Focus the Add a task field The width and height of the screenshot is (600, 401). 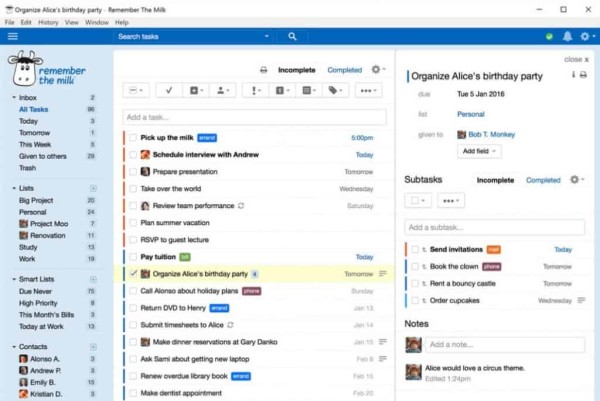coord(254,117)
